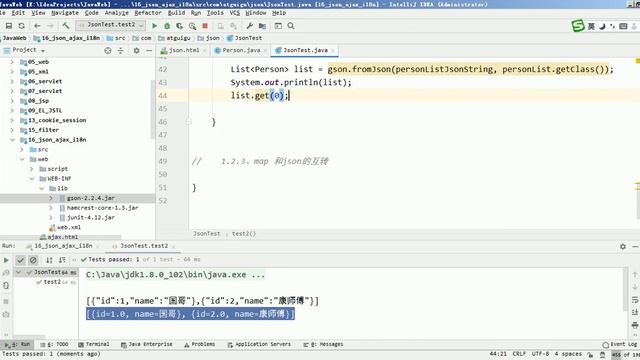Click the print icon beside console output

pos(635,325)
